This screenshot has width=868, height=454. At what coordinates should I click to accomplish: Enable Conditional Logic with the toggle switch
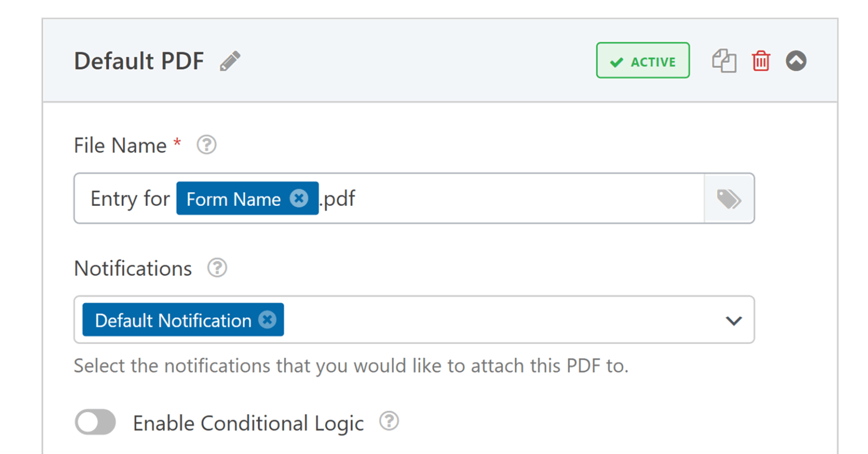[x=95, y=422]
